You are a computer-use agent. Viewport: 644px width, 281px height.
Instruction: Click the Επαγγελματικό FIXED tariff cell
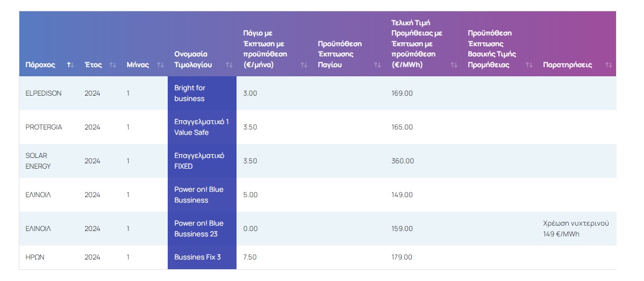[202, 161]
